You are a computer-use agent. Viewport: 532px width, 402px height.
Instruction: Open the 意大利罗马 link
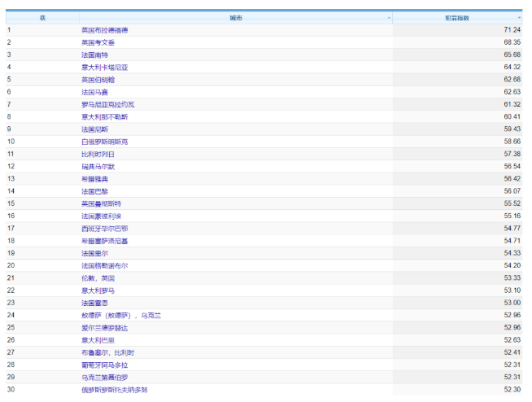click(x=98, y=291)
